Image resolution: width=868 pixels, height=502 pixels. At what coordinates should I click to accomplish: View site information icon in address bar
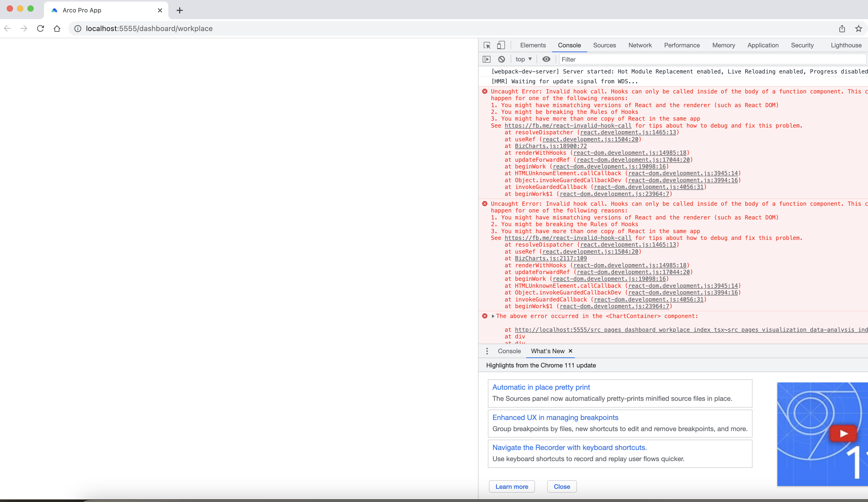pos(77,28)
